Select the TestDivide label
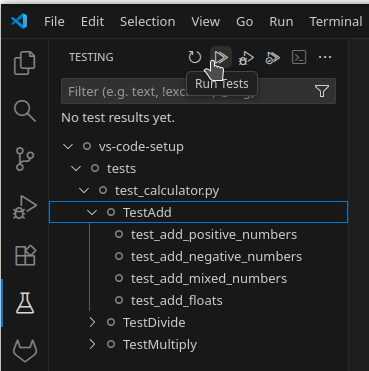 (154, 322)
